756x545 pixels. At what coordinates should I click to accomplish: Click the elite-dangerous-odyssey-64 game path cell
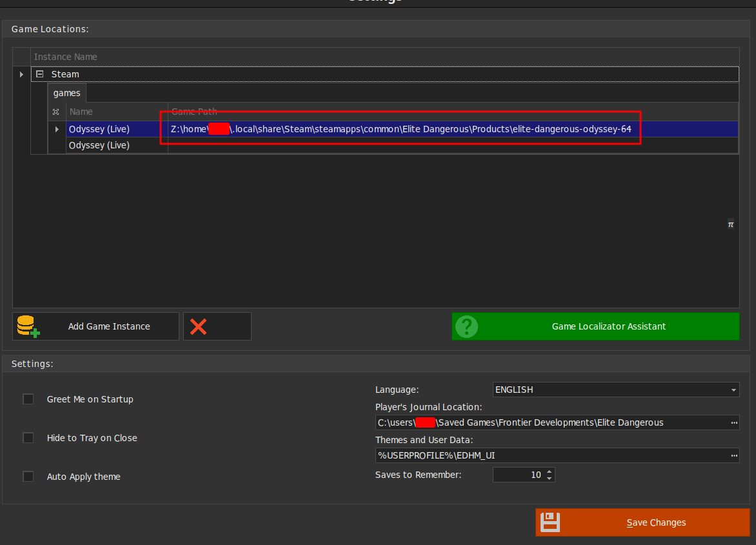coord(453,129)
